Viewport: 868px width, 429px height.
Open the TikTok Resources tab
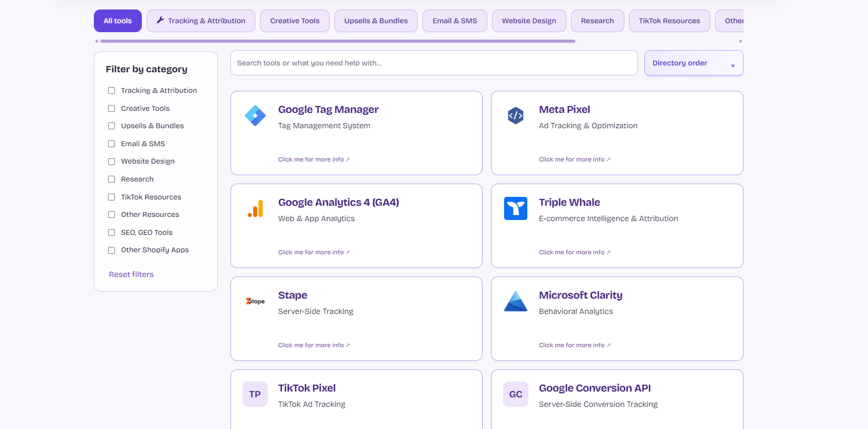(669, 21)
